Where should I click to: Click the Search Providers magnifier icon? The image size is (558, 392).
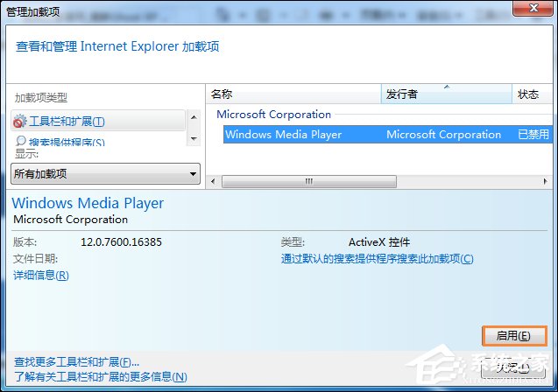tap(20, 141)
